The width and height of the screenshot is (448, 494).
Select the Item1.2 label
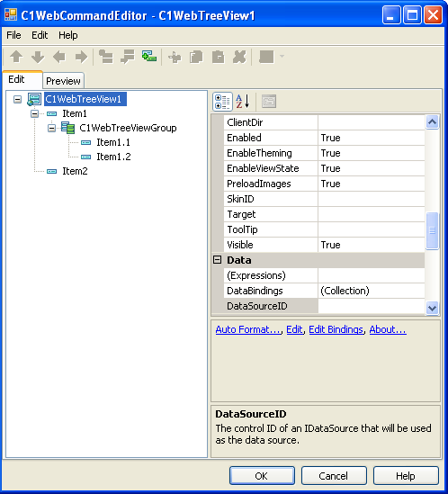(113, 157)
